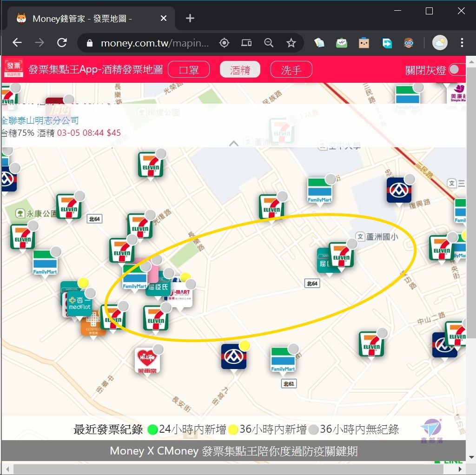Image resolution: width=476 pixels, height=475 pixels.
Task: Open the zoom magnifier icon in address bar
Action: tap(269, 43)
